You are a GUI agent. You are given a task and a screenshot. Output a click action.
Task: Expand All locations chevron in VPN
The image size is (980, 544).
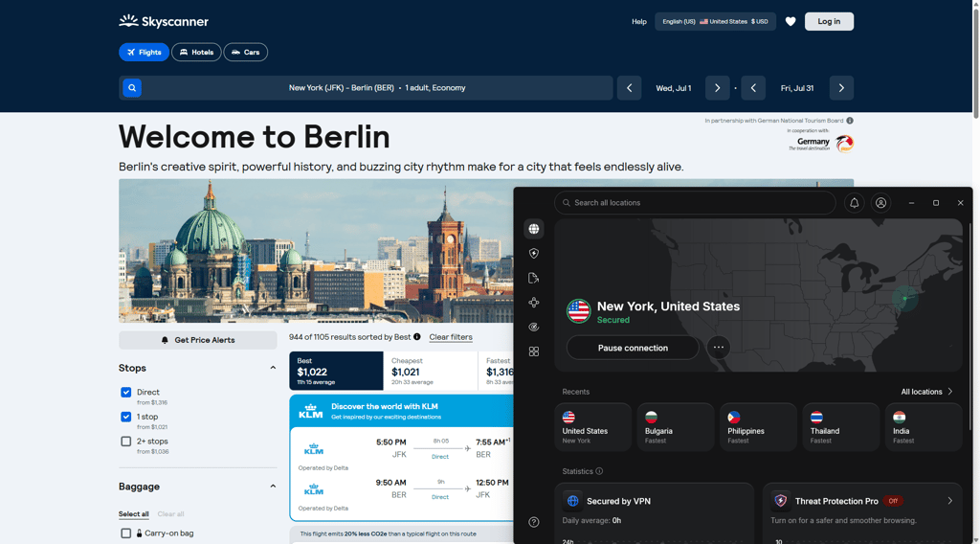click(x=950, y=392)
